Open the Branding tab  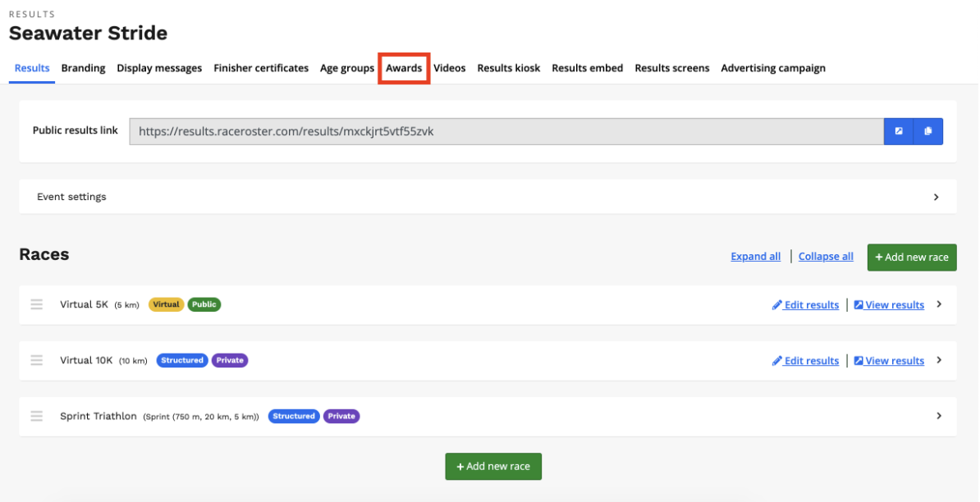point(83,68)
